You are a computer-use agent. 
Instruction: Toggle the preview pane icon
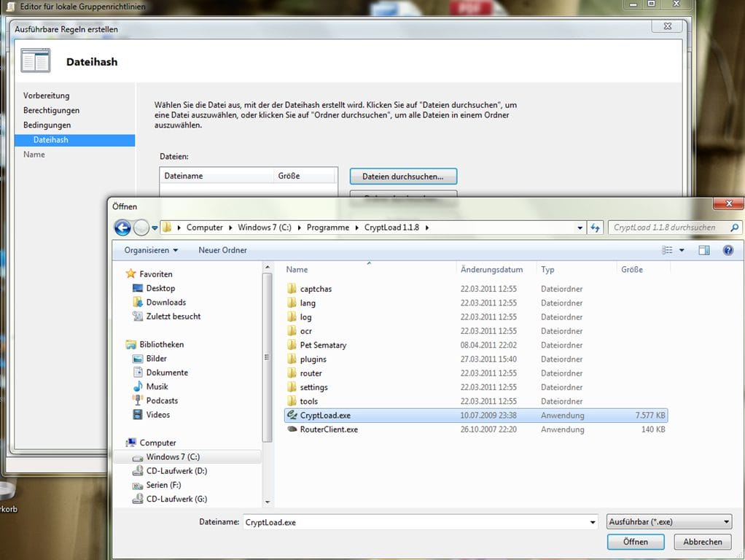coord(703,250)
